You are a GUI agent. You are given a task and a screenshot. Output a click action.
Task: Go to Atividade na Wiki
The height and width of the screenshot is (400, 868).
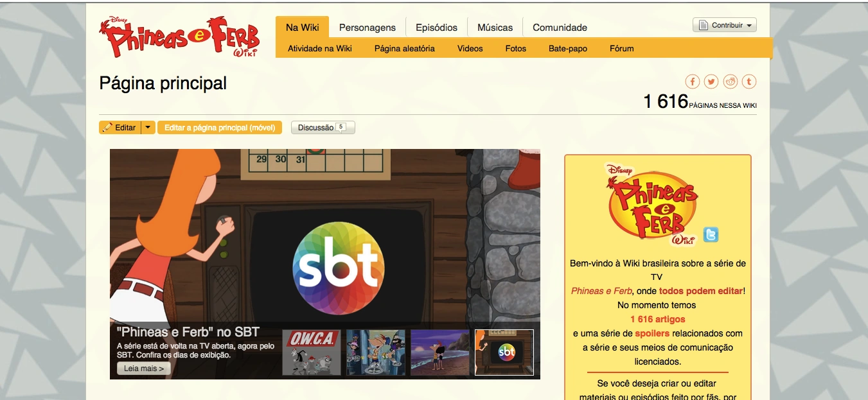tap(320, 48)
